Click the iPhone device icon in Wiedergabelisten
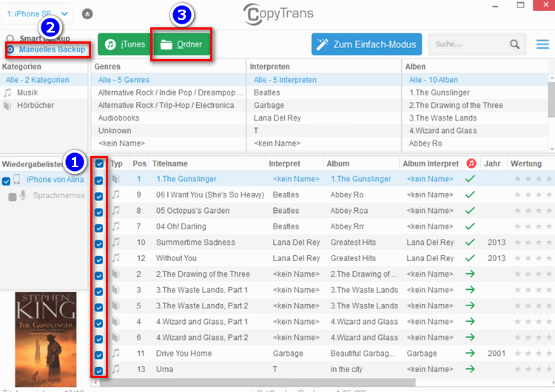 (x=16, y=180)
